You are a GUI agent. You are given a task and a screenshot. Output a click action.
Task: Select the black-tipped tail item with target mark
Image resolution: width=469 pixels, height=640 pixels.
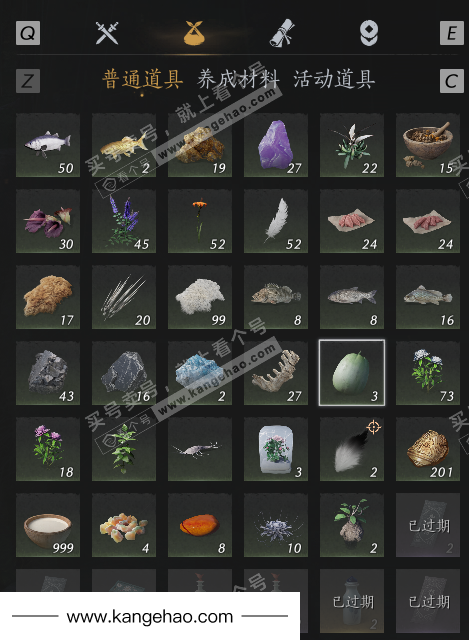(352, 449)
